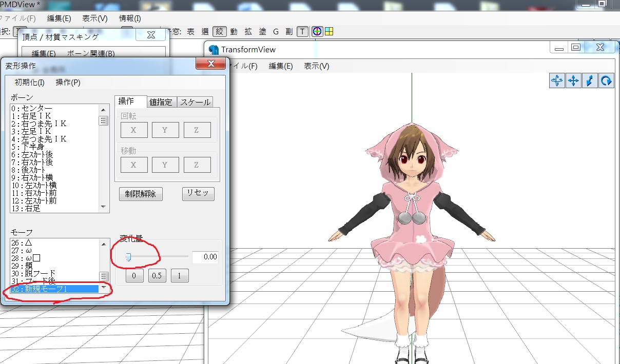The image size is (620, 364).
Task: Select bone 5:下半身 in the list
Action: (54, 147)
